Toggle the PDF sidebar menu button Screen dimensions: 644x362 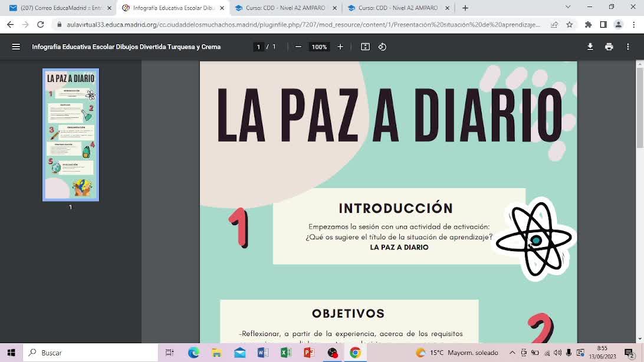coord(16,47)
